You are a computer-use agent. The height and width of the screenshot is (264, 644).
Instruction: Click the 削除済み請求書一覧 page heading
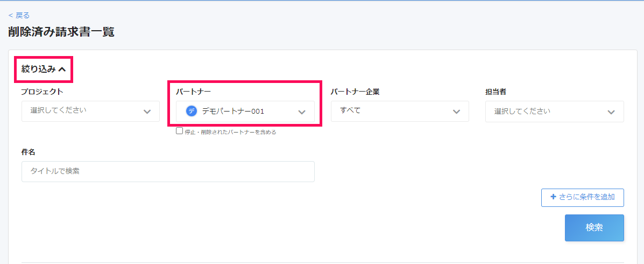(61, 32)
